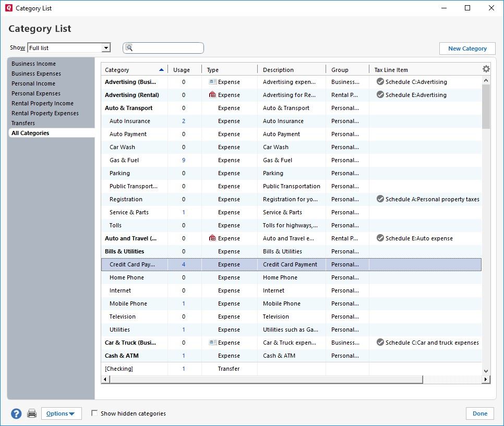504x426 pixels.
Task: Click tax checkmark for Schedule E:Auto expense
Action: [x=380, y=238]
